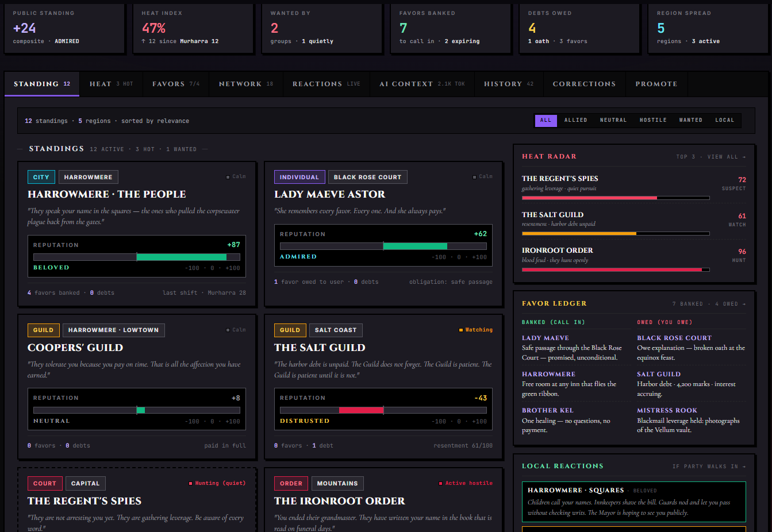Select Mistress Rook owed entry
The width and height of the screenshot is (772, 532).
(x=692, y=420)
